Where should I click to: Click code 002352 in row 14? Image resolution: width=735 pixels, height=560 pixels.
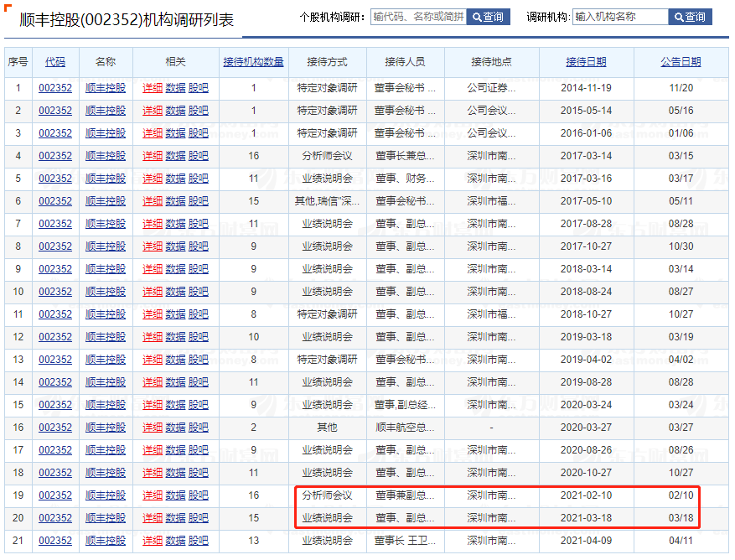pos(55,382)
